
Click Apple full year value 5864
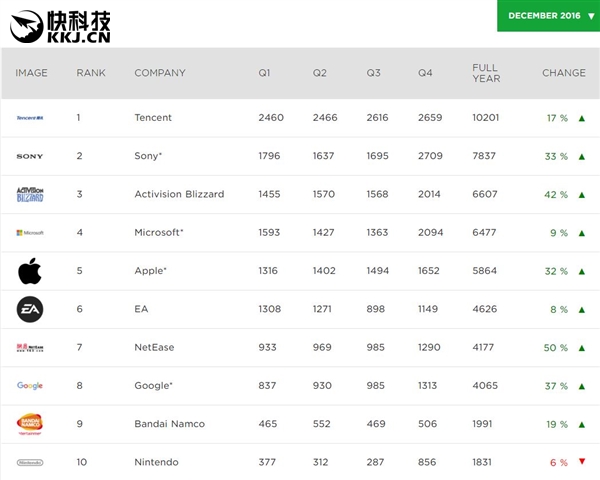484,271
